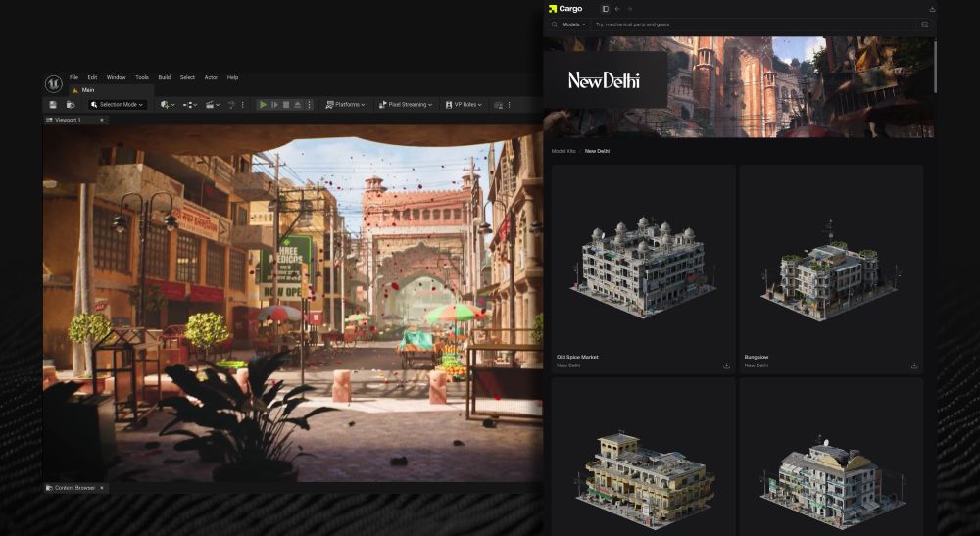Select the white domed-roof building thumbnail in bottom row
The image size is (980, 536).
click(x=831, y=481)
